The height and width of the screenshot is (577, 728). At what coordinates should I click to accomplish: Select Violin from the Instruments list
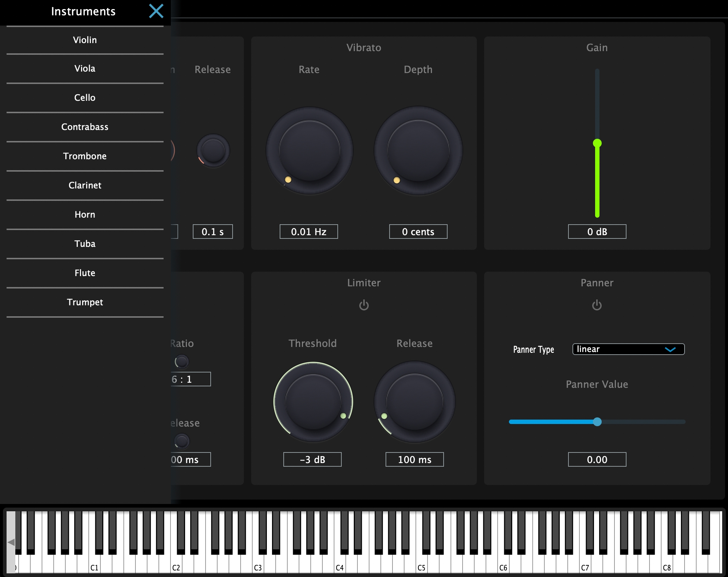[x=85, y=40]
